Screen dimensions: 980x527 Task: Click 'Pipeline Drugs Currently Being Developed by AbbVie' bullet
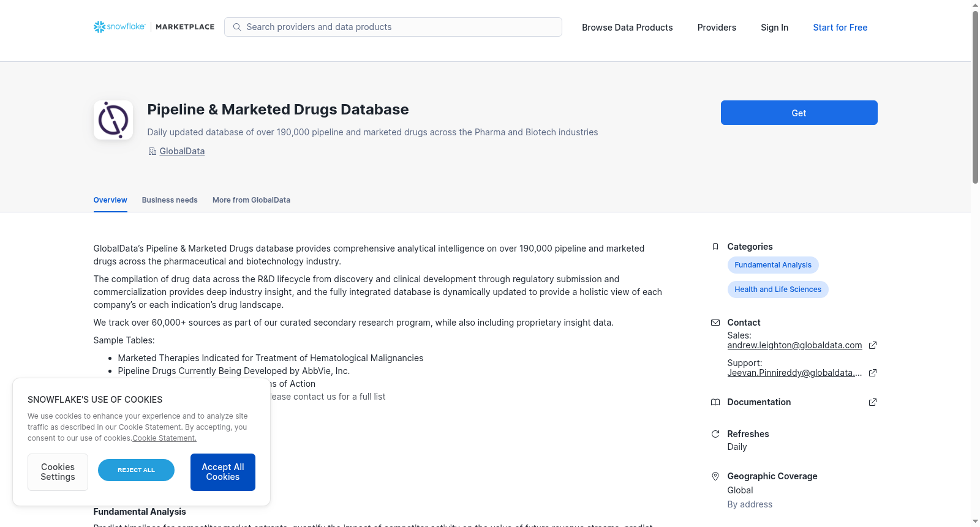point(234,371)
